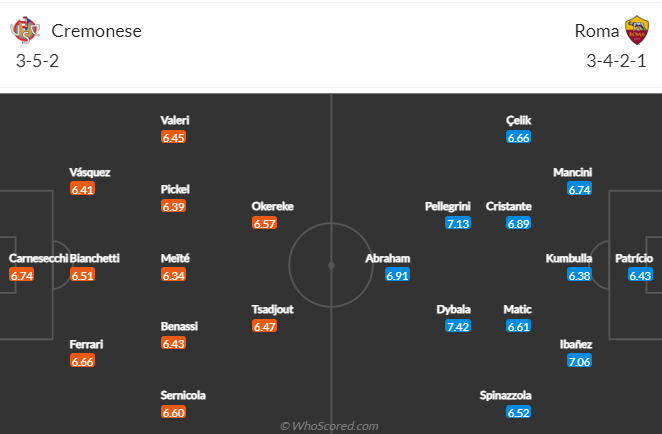Select Mancini's 6.74 rating badge
662x434 pixels.
click(579, 190)
